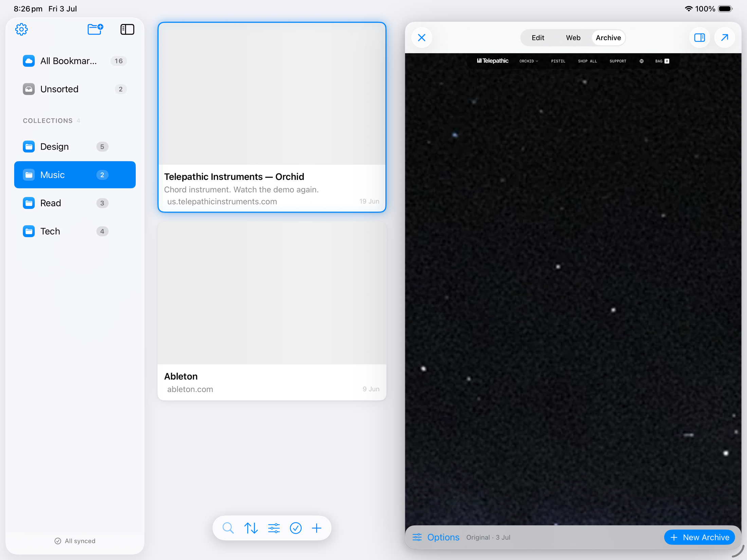
Task: Add a new bookmark with plus icon
Action: tap(317, 528)
